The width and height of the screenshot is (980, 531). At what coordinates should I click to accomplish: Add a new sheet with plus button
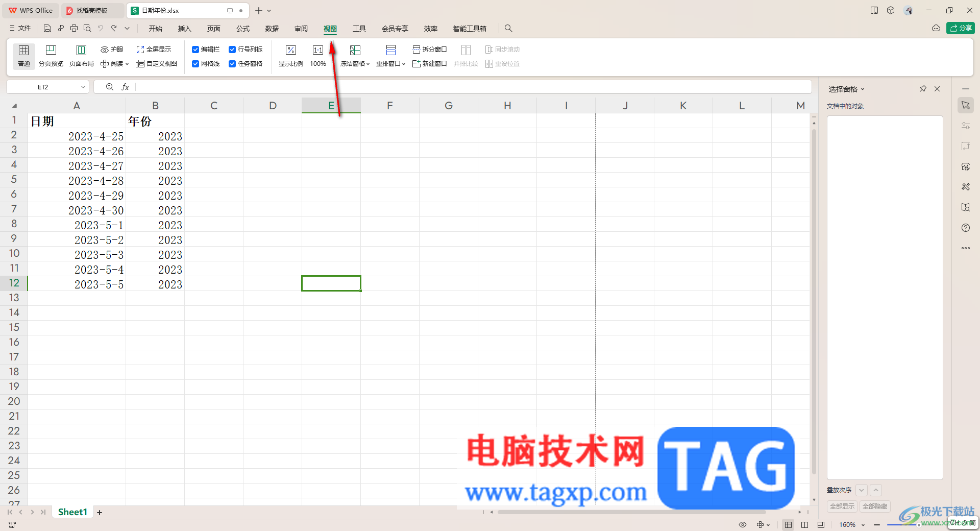(x=100, y=513)
